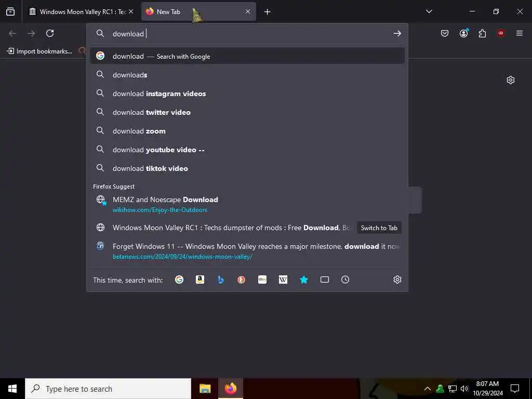Open the uBlock Origin extension icon
The width and height of the screenshot is (532, 399).
coord(501,33)
